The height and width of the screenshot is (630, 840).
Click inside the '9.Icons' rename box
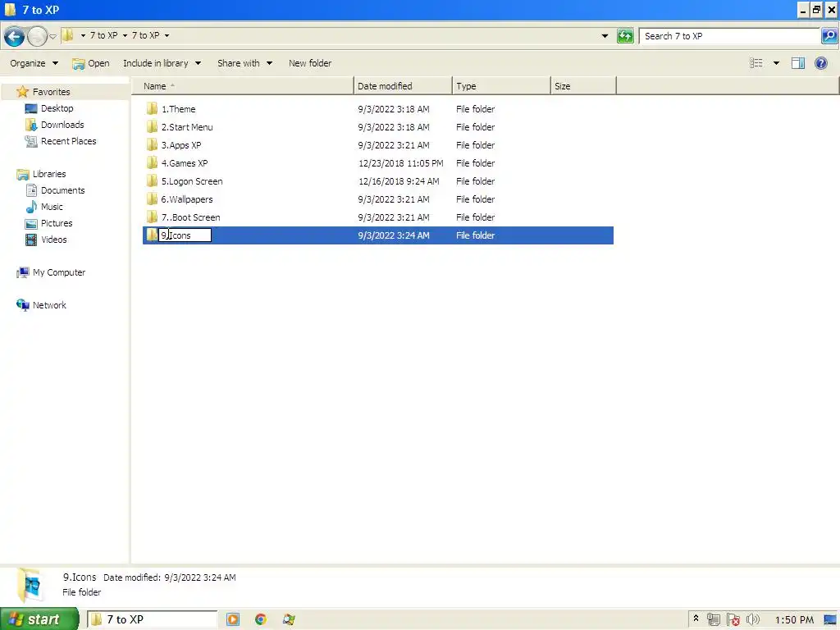[185, 235]
